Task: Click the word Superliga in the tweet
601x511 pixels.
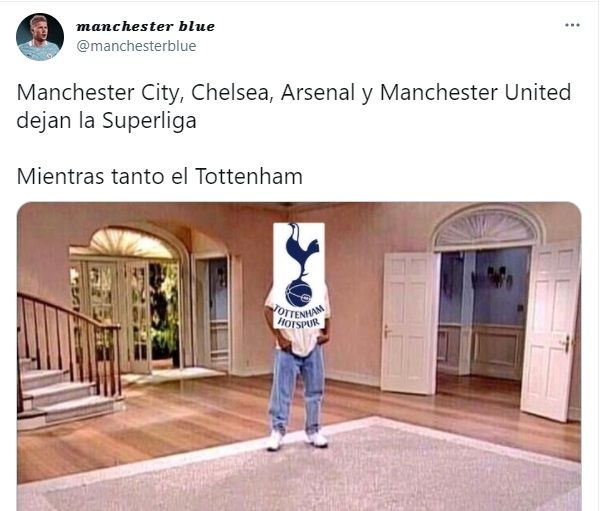Action: coord(149,121)
